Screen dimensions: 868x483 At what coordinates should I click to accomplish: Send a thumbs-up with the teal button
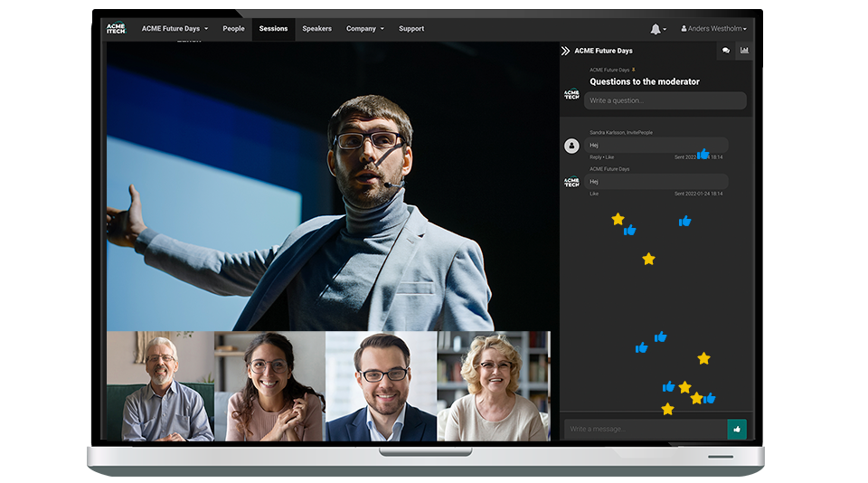click(x=737, y=430)
